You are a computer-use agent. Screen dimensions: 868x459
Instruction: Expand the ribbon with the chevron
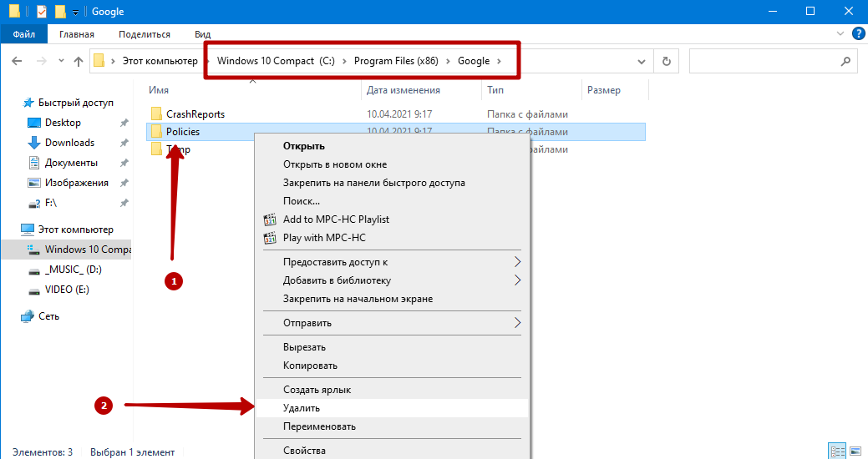840,34
